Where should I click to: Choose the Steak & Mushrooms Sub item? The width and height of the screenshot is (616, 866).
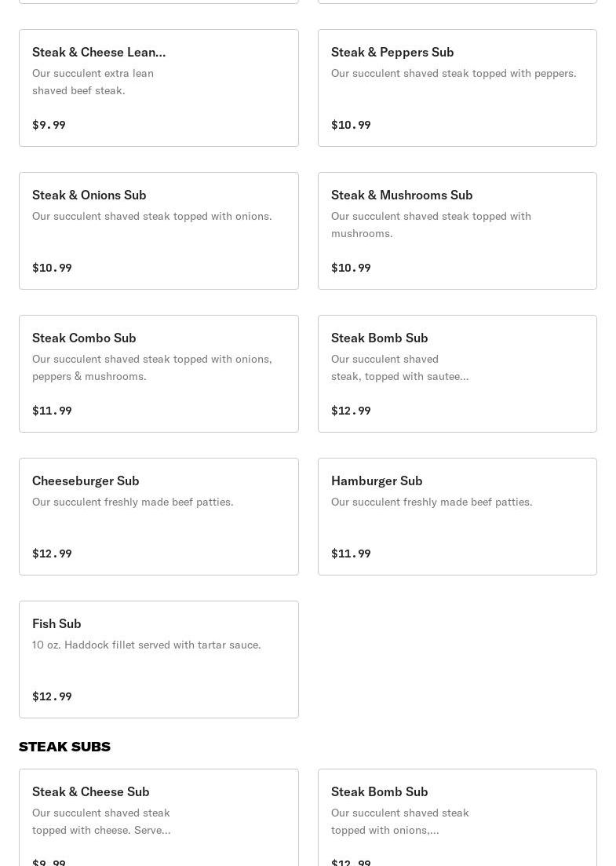[x=457, y=231]
